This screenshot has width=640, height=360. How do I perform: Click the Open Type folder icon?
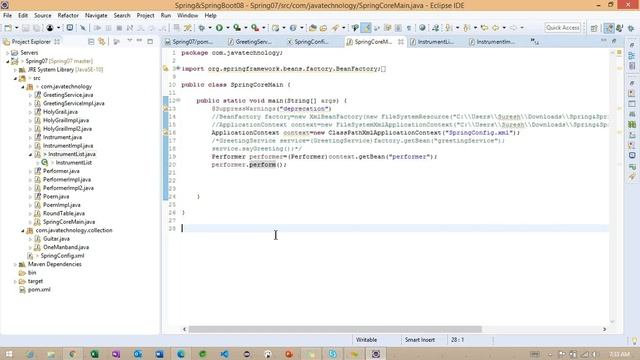[313, 28]
